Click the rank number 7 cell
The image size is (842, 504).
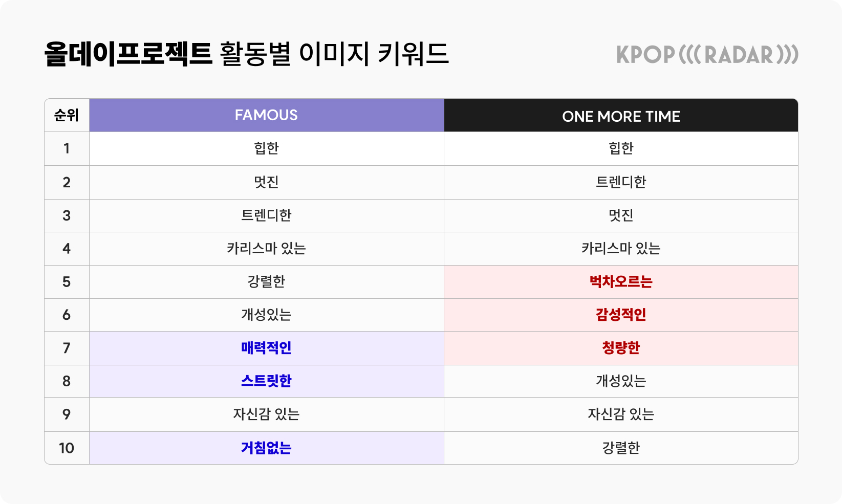[x=67, y=348]
